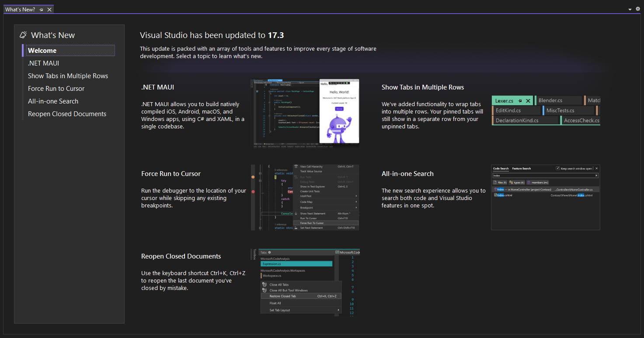644x338 pixels.
Task: Open the multi-row tabs preview image
Action: point(546,110)
